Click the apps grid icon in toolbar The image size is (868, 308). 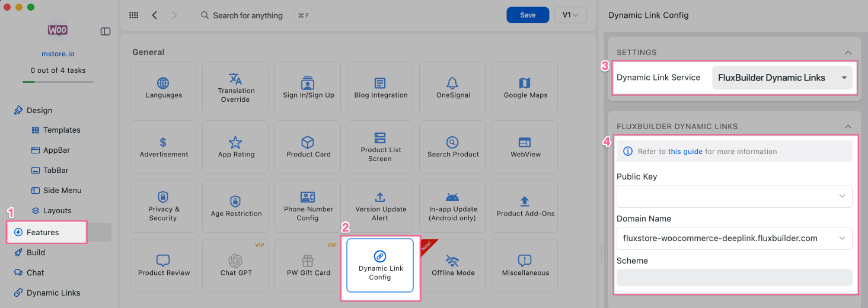[133, 15]
